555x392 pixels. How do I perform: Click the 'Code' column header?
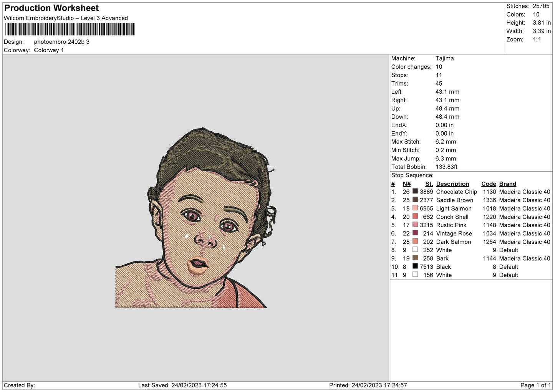click(x=489, y=184)
